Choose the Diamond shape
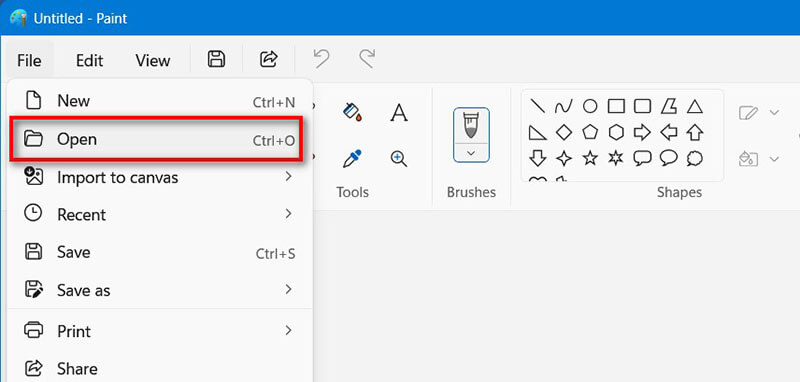The width and height of the screenshot is (800, 382). pyautogui.click(x=564, y=133)
